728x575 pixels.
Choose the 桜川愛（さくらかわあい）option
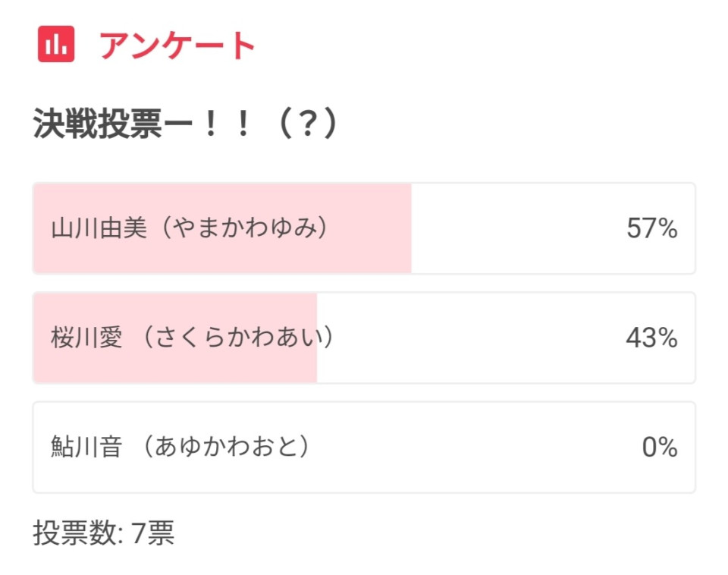[x=364, y=338]
